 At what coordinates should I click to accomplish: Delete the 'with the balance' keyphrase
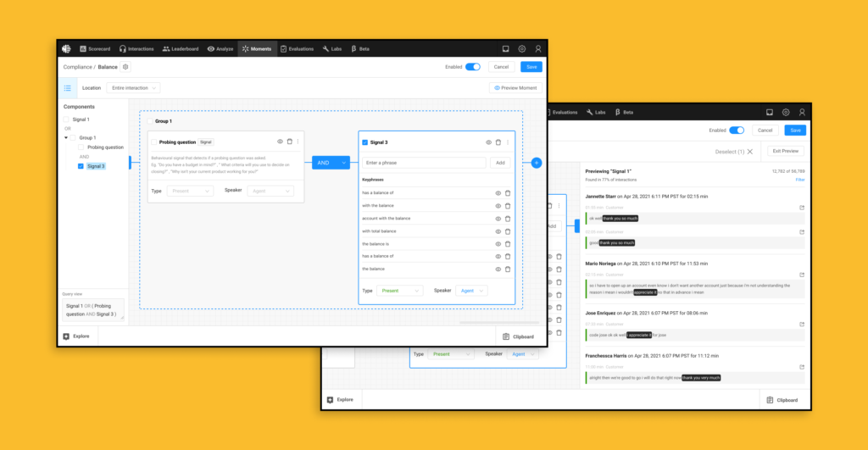pyautogui.click(x=508, y=206)
